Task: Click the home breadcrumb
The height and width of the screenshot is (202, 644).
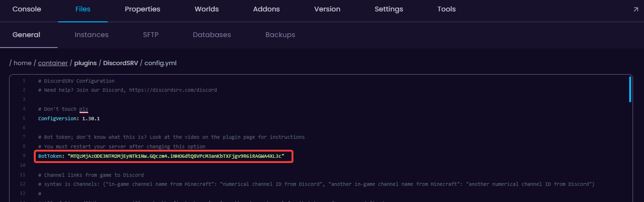Action: pyautogui.click(x=22, y=63)
